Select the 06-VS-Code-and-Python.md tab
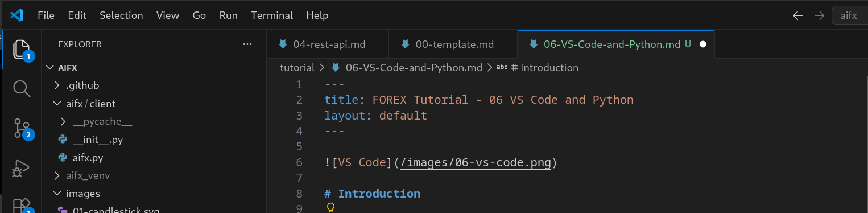The image size is (868, 213). (x=615, y=44)
